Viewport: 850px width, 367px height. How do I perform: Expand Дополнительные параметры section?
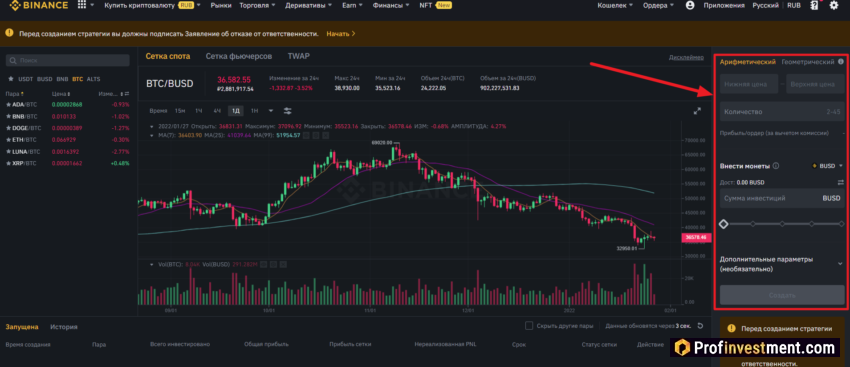tap(782, 264)
